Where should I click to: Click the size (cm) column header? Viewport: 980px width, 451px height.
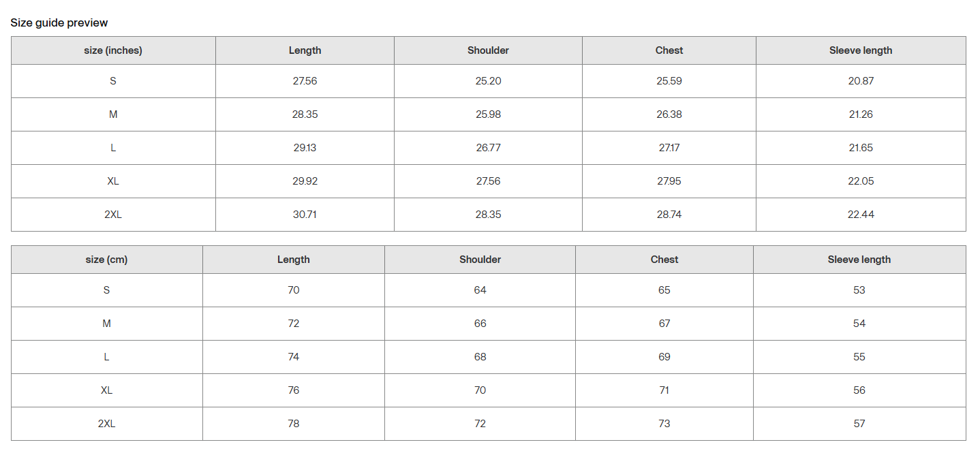click(x=106, y=260)
